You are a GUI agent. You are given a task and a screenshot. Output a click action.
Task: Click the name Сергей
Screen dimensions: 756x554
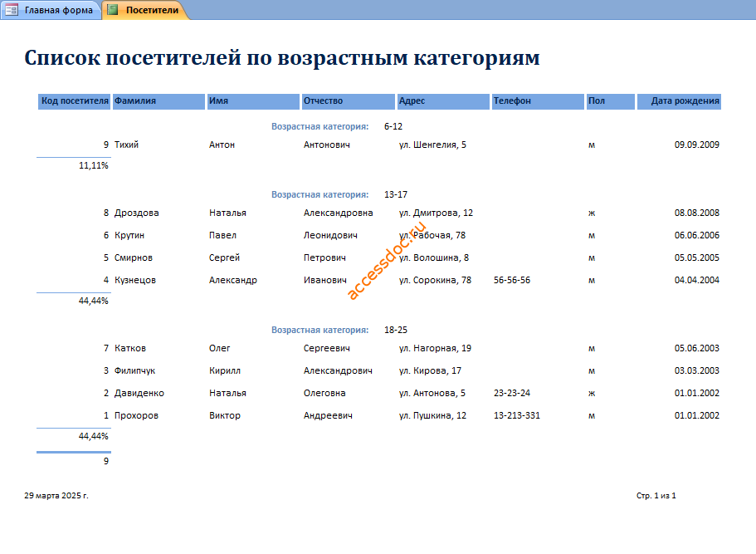(x=224, y=257)
